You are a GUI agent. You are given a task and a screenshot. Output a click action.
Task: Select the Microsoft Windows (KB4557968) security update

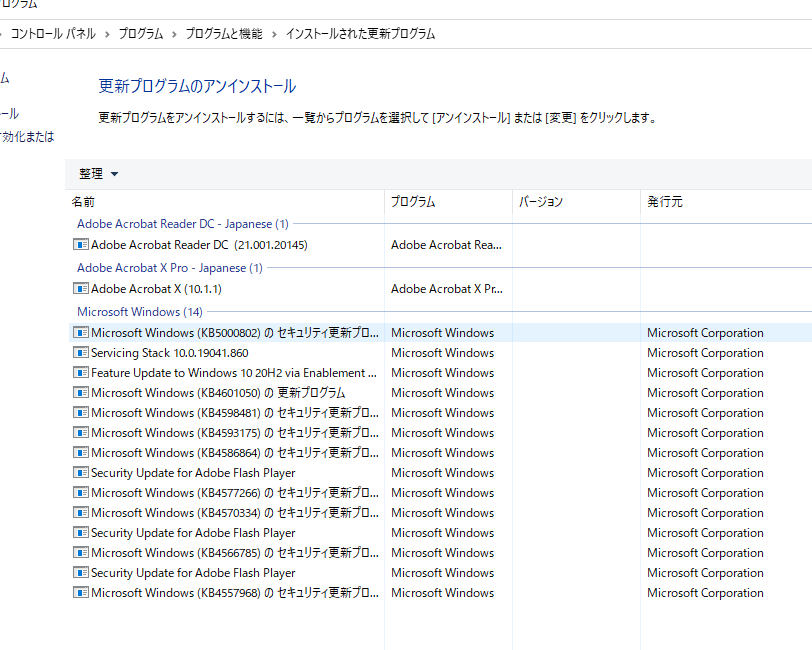pos(235,593)
